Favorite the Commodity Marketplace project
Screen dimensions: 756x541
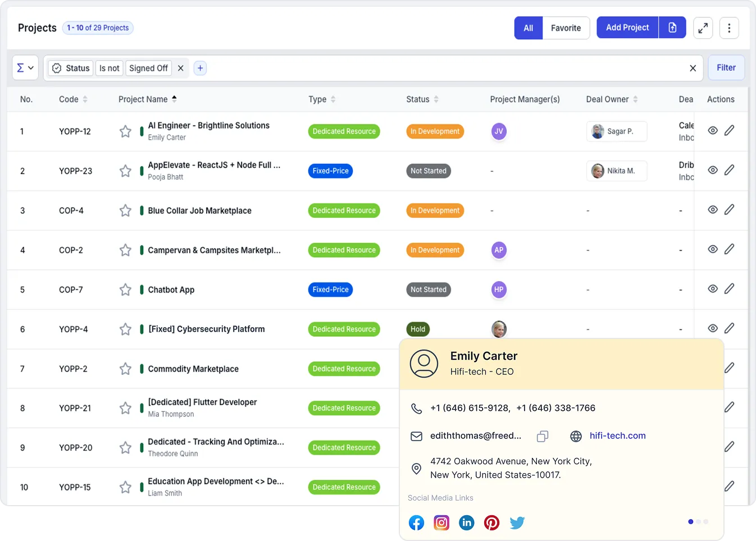[x=125, y=369]
